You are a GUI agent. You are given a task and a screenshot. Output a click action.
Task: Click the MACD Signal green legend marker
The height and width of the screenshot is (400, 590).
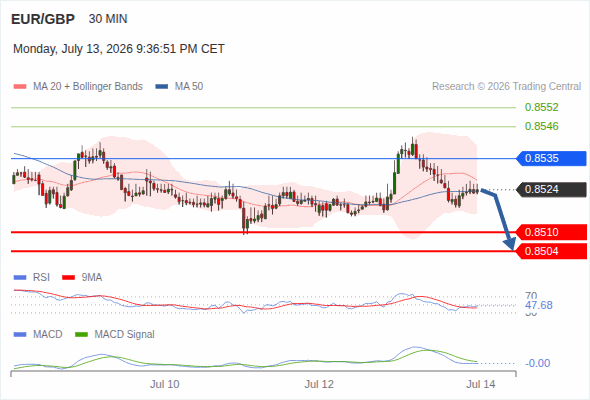pos(81,335)
